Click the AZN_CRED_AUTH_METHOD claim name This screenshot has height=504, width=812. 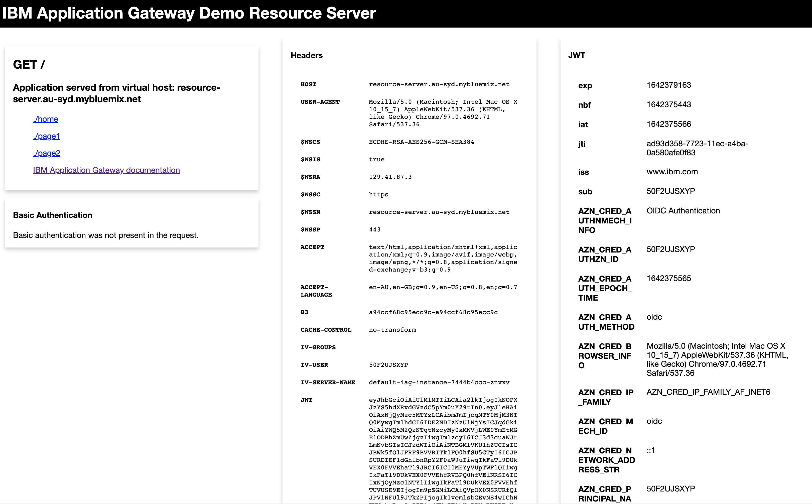606,322
